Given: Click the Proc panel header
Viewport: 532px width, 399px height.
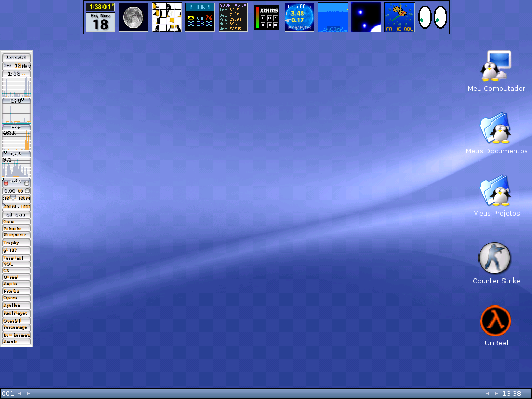Looking at the screenshot, I should [x=16, y=128].
